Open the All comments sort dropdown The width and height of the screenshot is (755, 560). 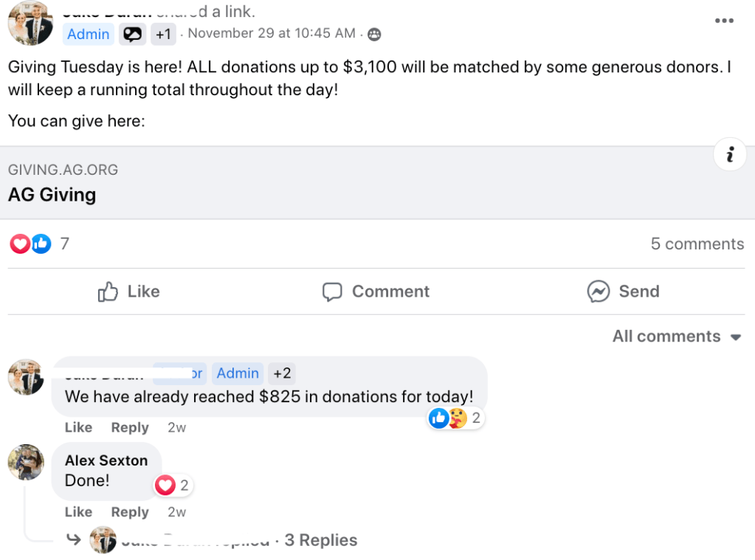pyautogui.click(x=676, y=336)
